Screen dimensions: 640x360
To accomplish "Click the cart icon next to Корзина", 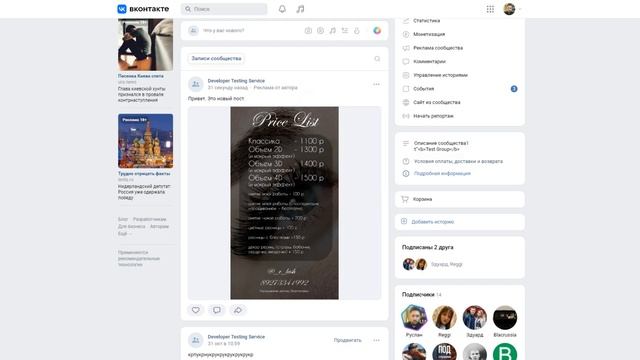I will 404,199.
